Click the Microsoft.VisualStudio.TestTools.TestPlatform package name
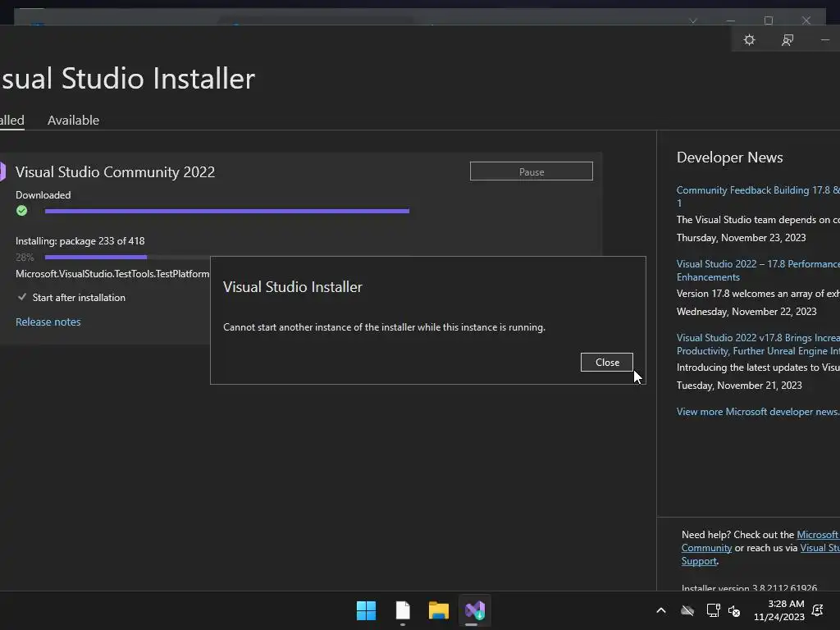The height and width of the screenshot is (630, 840). pyautogui.click(x=112, y=274)
